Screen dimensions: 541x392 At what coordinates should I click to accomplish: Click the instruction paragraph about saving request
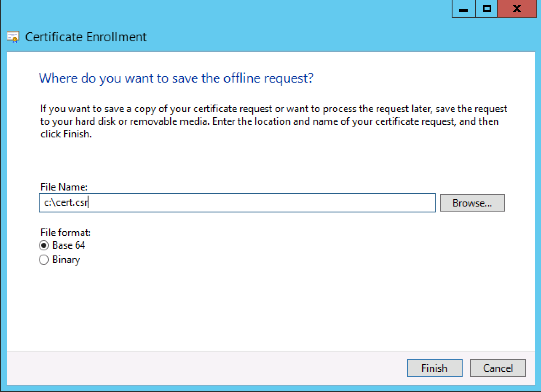(x=270, y=121)
